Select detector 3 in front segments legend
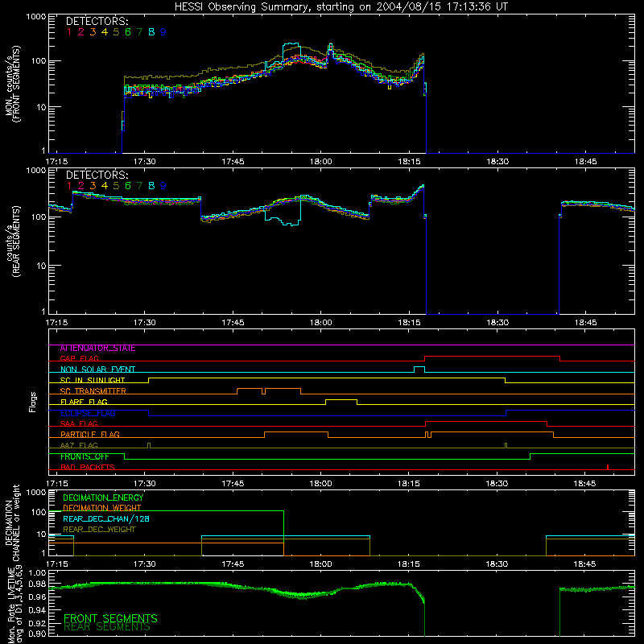The width and height of the screenshot is (644, 644). 93,32
